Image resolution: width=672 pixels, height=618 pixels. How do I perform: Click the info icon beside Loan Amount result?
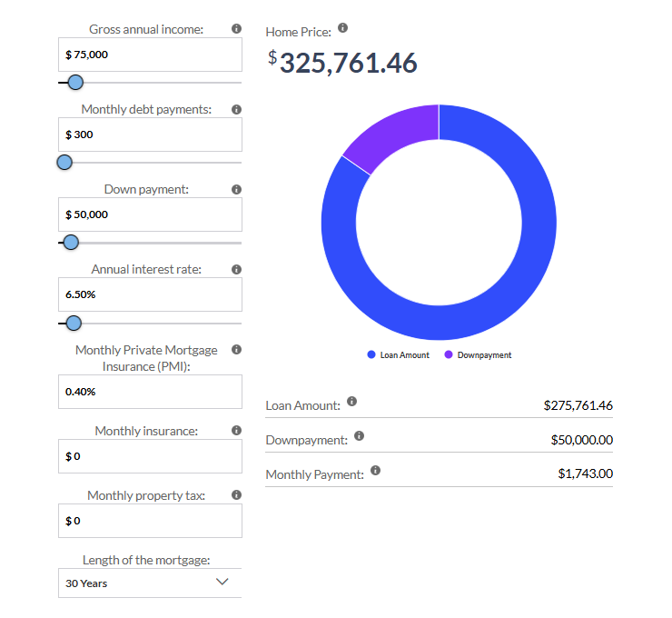click(x=352, y=401)
